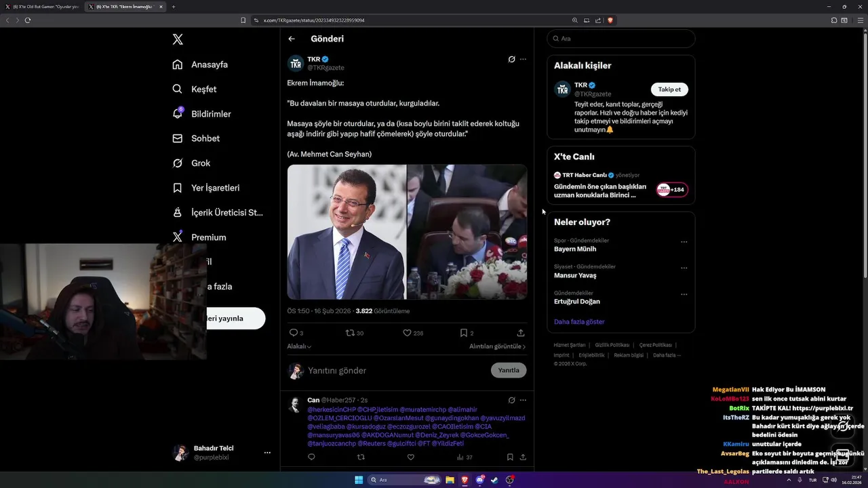
Task: Click the Ara search box on X
Action: 621,39
